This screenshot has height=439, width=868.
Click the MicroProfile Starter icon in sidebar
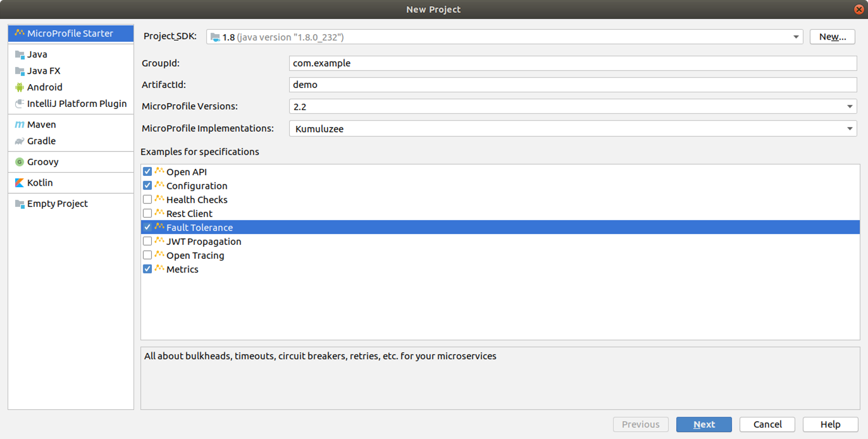(20, 33)
